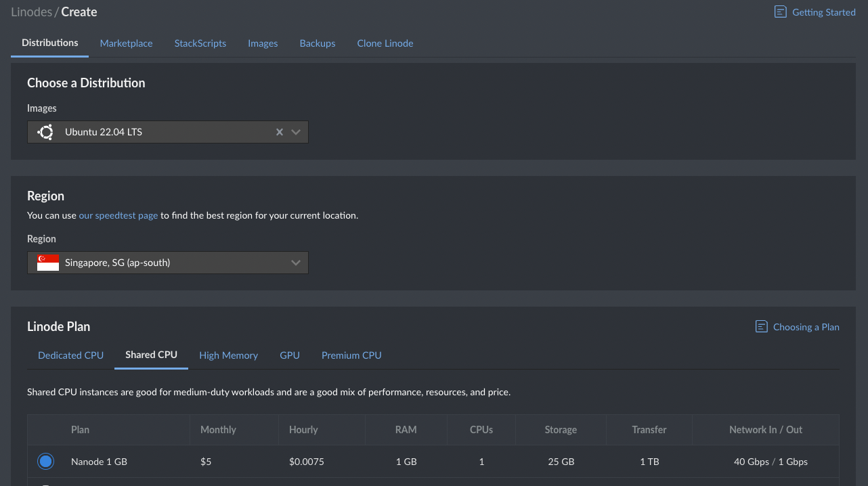Click the Ubuntu 22.04 LTS image field
Viewport: 868px width, 486px height.
tap(168, 132)
